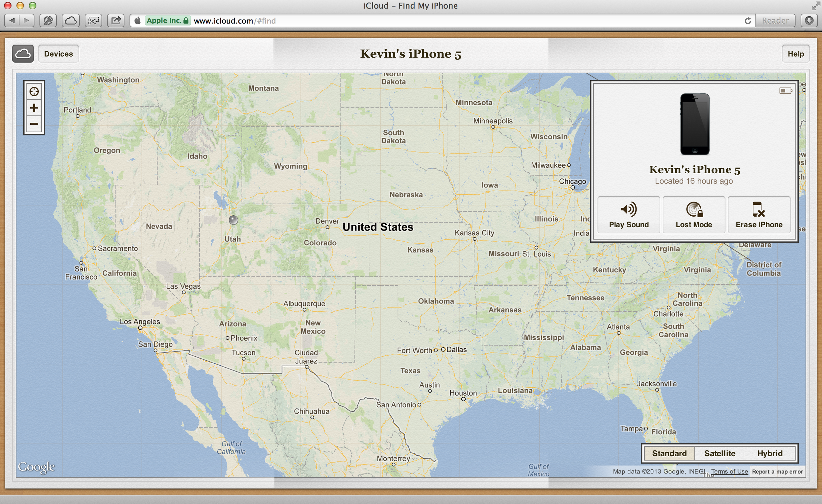Click the scissors web clip toolbar icon

93,21
